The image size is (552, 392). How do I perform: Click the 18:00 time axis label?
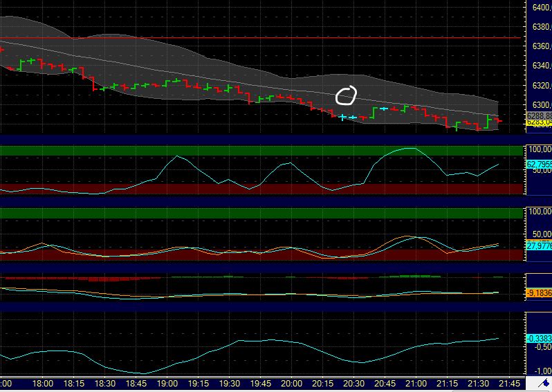point(43,383)
